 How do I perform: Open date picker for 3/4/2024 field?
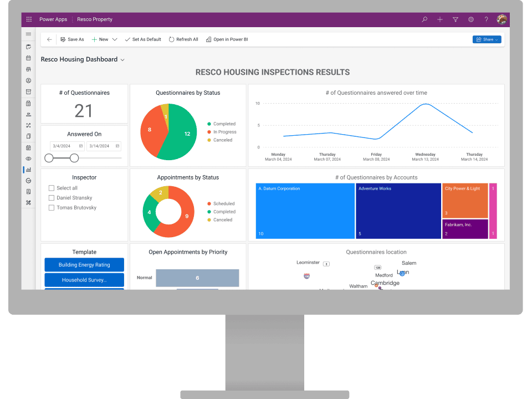click(x=81, y=146)
